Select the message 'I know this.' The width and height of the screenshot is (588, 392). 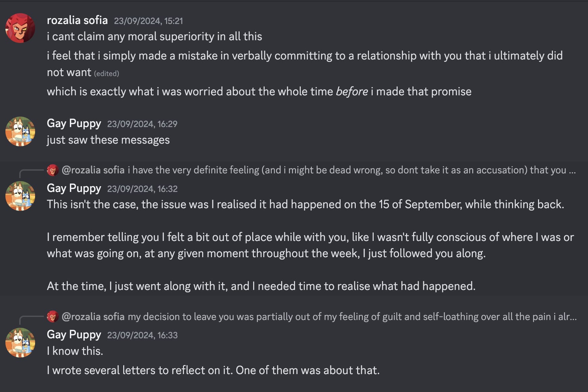click(75, 350)
